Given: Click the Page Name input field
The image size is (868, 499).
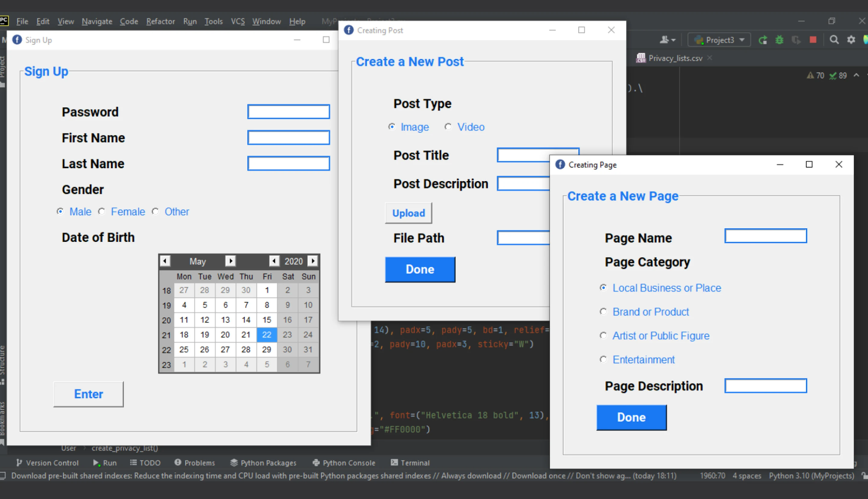Looking at the screenshot, I should point(765,236).
